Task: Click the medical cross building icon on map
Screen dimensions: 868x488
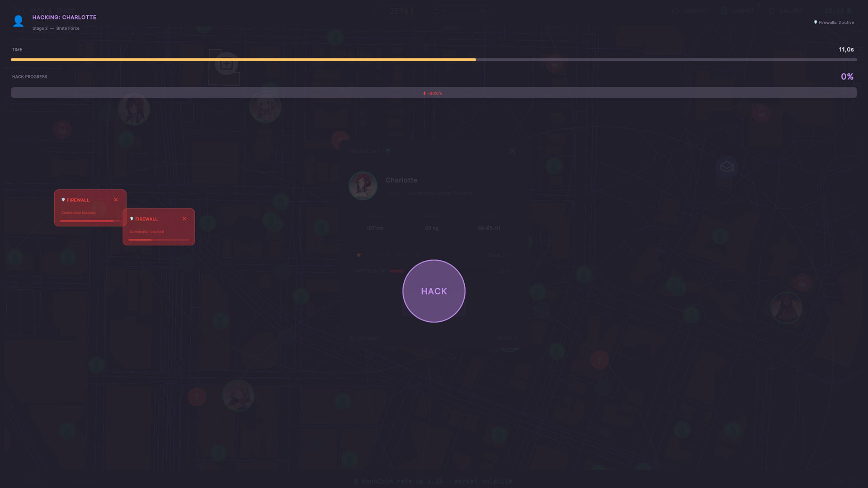Action: (x=226, y=64)
